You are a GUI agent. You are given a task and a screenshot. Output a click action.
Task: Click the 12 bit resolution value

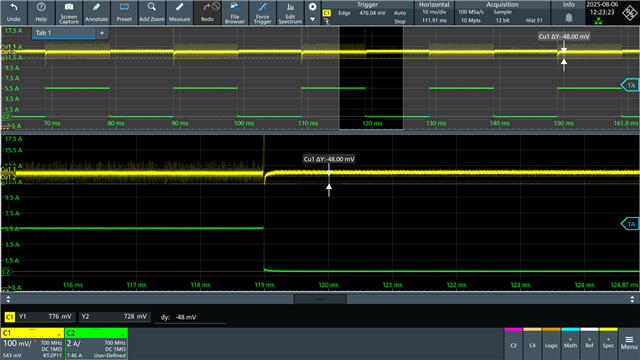502,20
